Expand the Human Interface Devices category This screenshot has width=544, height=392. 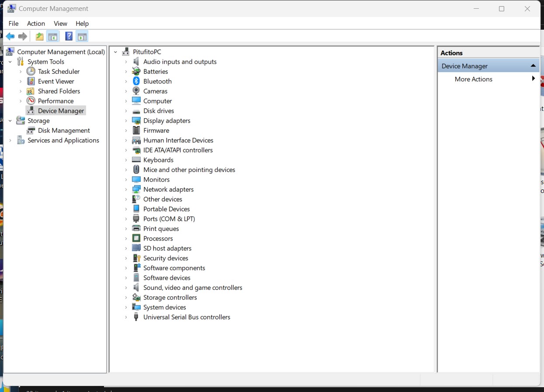coord(126,140)
